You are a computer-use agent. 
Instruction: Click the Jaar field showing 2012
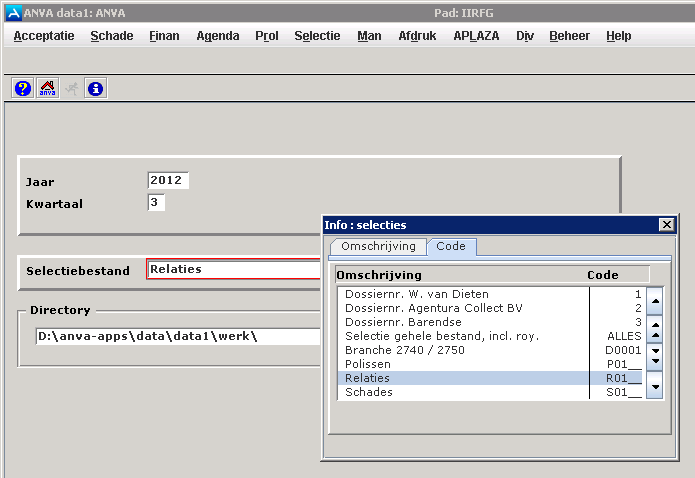tap(167, 181)
